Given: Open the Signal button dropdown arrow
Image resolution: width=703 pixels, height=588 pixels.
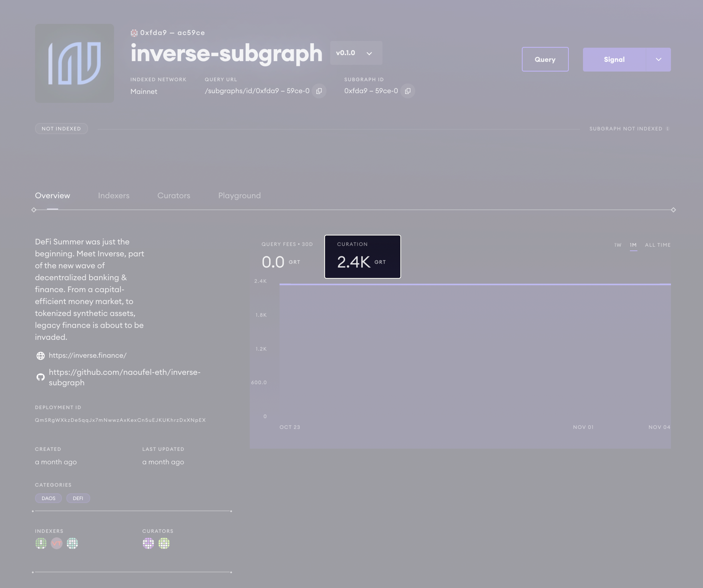Looking at the screenshot, I should pos(658,60).
